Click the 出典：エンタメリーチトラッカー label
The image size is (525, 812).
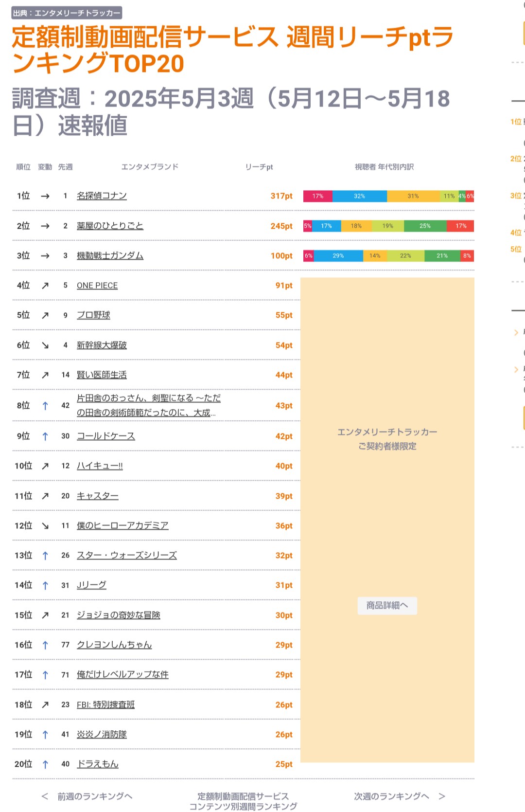[67, 13]
